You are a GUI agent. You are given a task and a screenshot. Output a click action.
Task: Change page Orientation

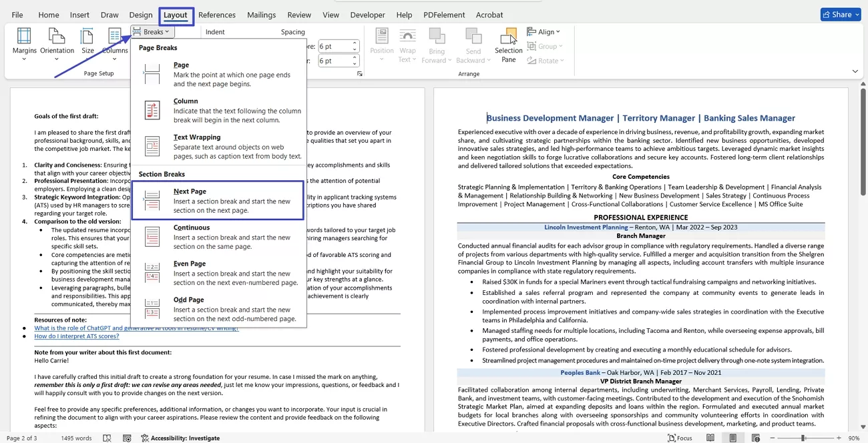tap(57, 41)
